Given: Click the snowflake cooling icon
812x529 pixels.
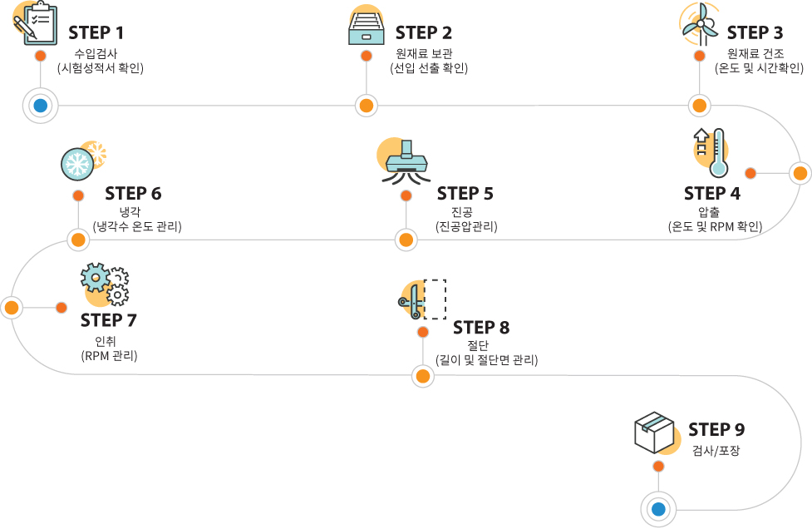Looking at the screenshot, I should click(x=83, y=160).
